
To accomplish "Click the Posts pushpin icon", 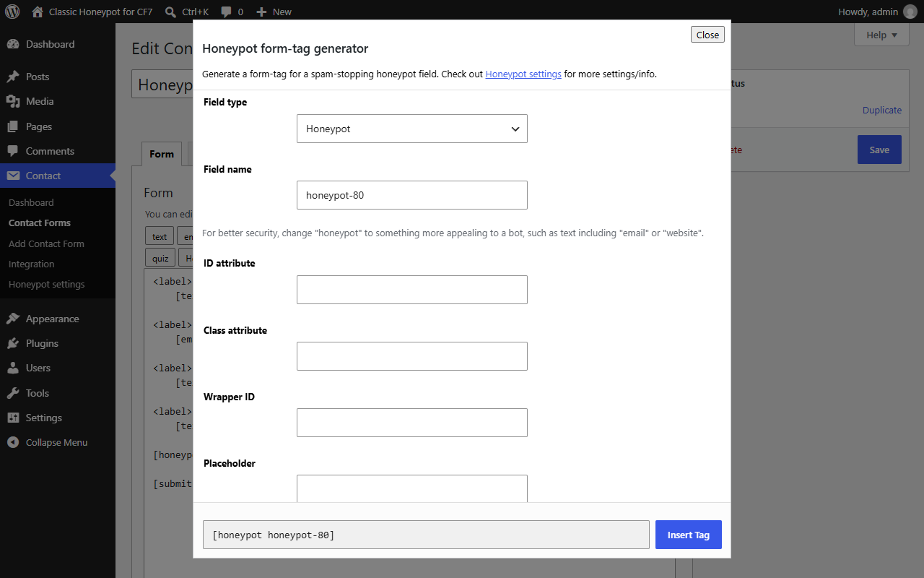I will click(x=13, y=77).
